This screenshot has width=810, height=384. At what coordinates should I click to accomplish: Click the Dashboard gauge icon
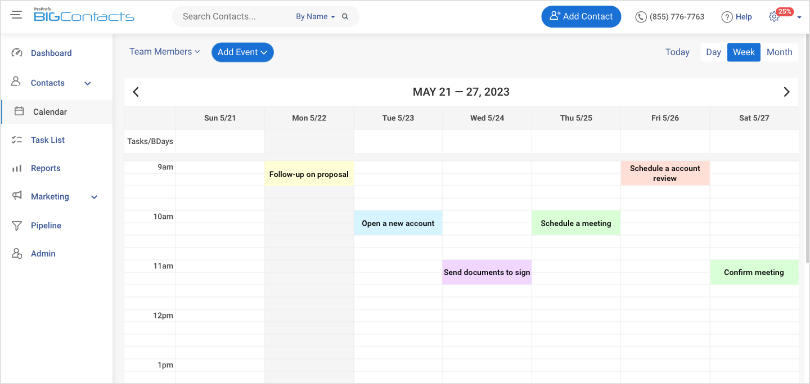pos(17,53)
